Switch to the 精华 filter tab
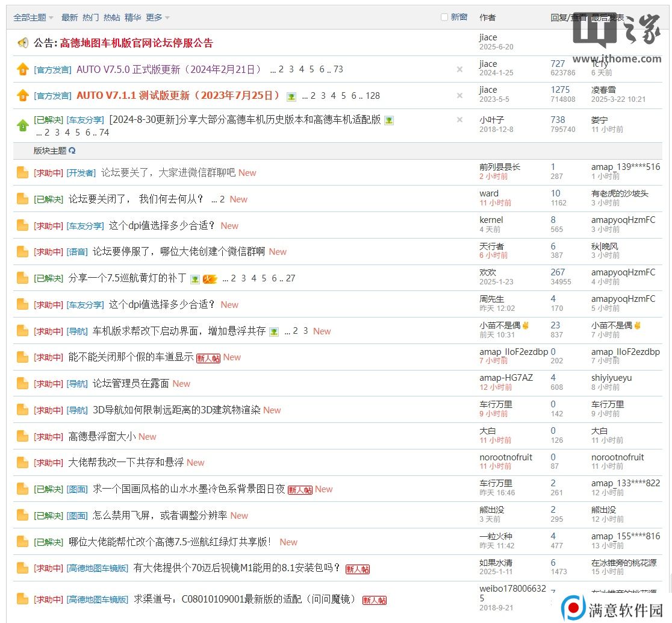This screenshot has height=623, width=672. coord(133,17)
